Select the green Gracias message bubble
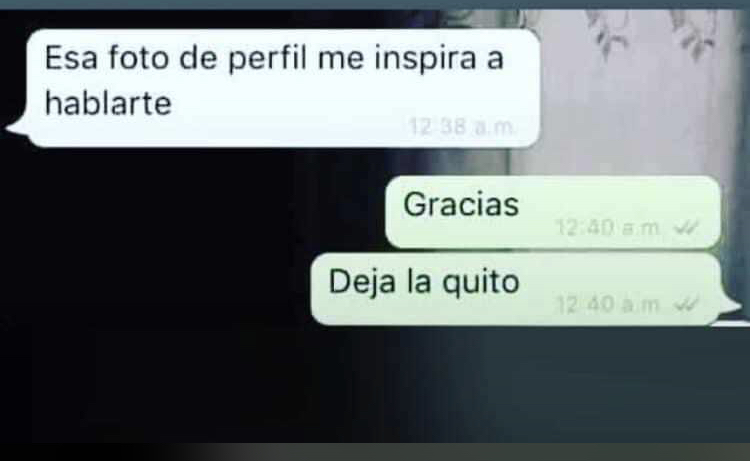The image size is (750, 461). point(552,212)
